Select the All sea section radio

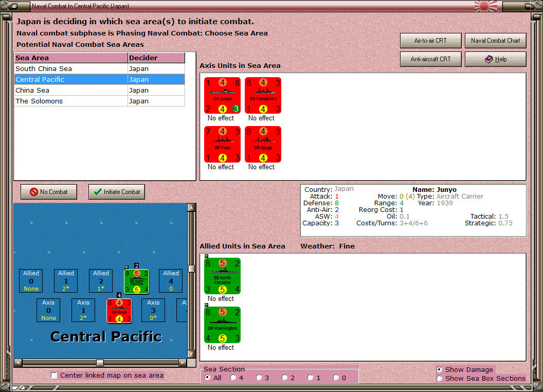(207, 378)
